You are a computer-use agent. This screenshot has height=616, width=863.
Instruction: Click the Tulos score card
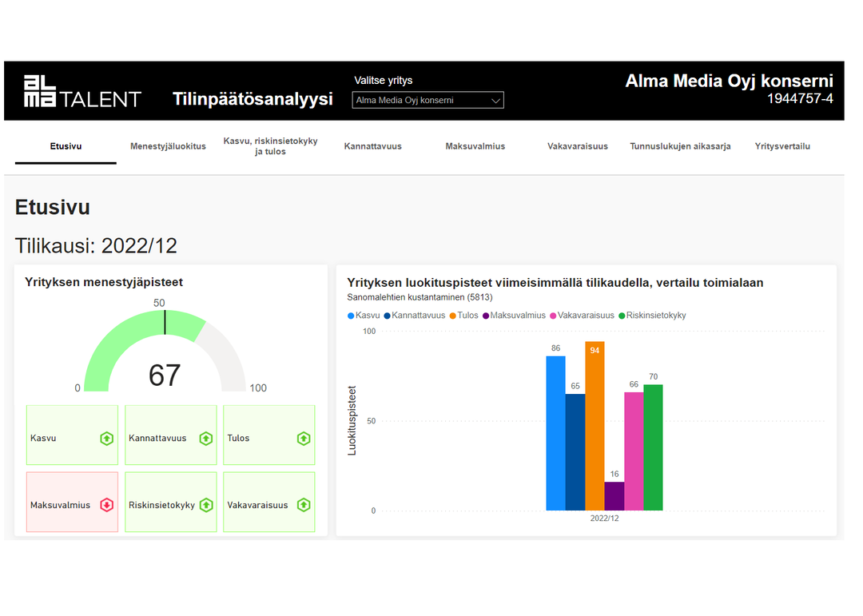(x=269, y=435)
